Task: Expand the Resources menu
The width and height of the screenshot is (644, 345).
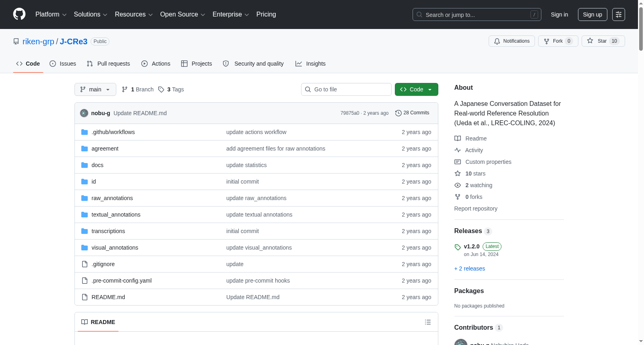Action: pos(134,14)
